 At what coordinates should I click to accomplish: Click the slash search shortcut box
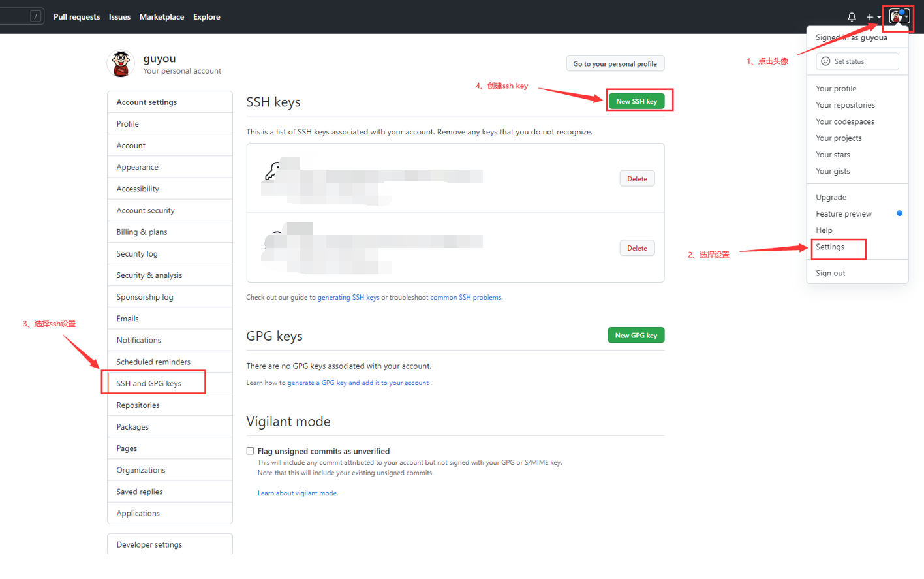(36, 16)
